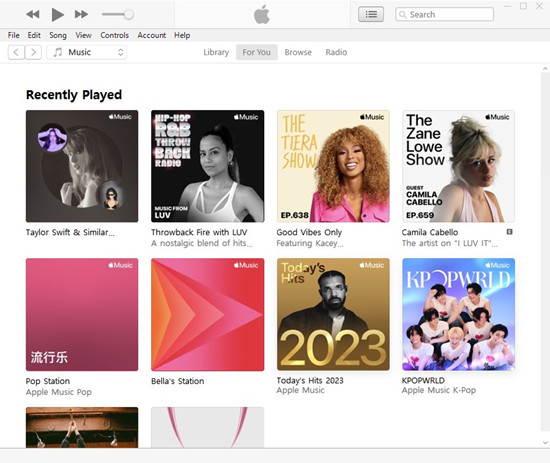Open the KPOPWRLD playlist artwork
Viewport: 550px width, 463px height.
coord(458,315)
